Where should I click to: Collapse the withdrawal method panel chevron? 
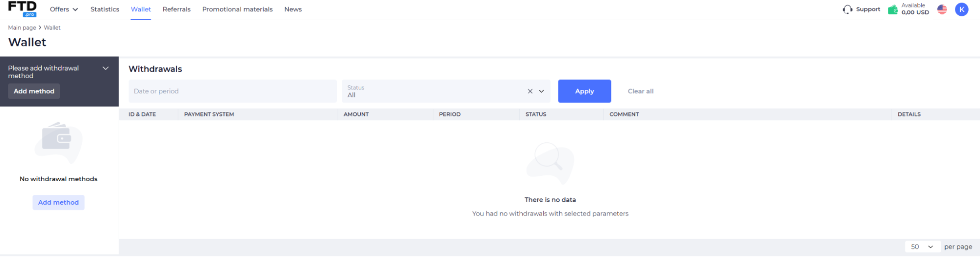[x=105, y=68]
